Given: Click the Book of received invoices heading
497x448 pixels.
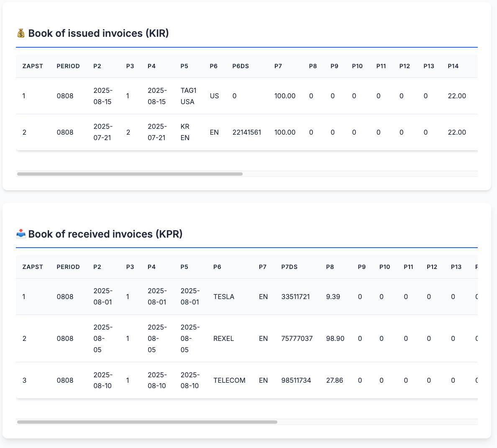Looking at the screenshot, I should coord(105,234).
